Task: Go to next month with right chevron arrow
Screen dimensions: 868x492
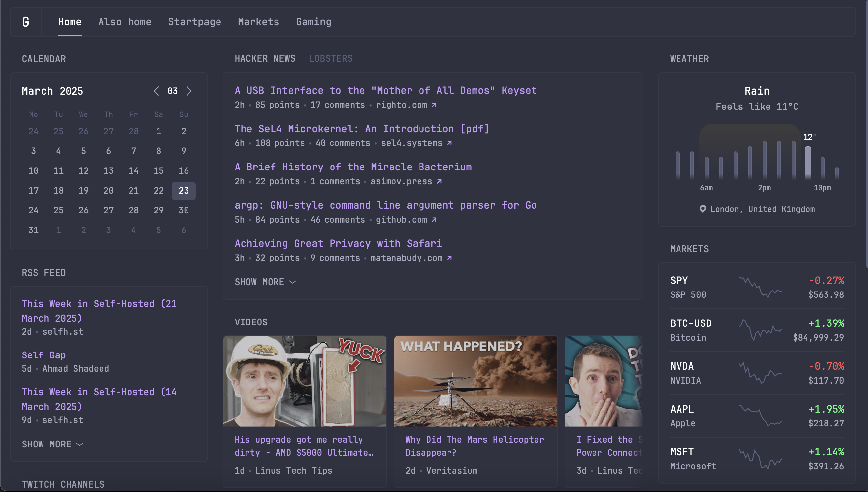Action: point(189,91)
